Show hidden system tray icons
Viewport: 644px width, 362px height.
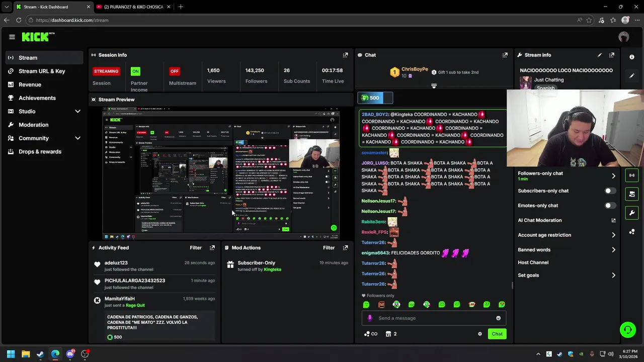(x=538, y=354)
